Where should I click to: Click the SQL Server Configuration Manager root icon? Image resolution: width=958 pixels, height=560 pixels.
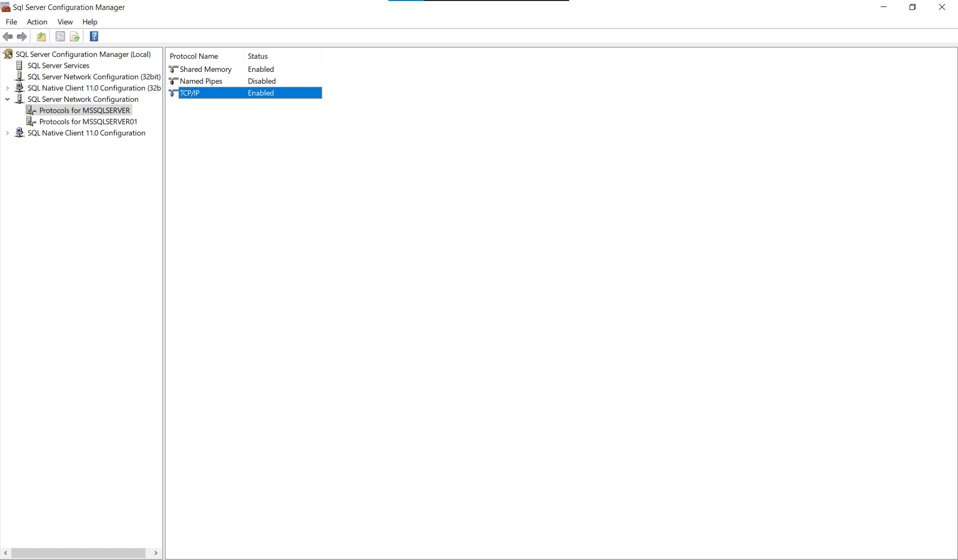(8, 54)
